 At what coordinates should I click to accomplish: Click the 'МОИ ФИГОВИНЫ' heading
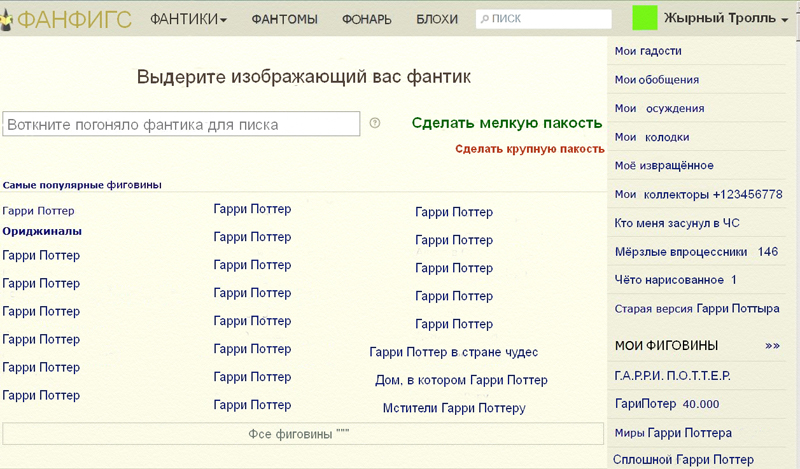pyautogui.click(x=666, y=345)
